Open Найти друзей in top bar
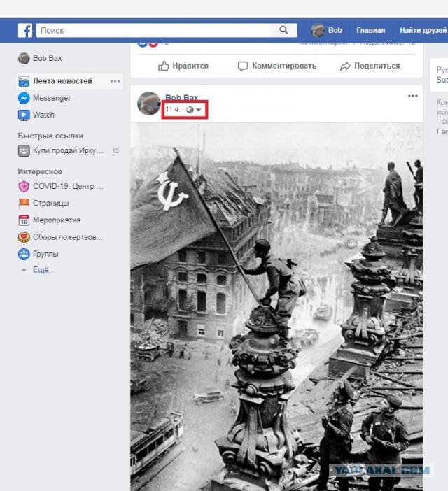The width and height of the screenshot is (448, 491). [423, 30]
